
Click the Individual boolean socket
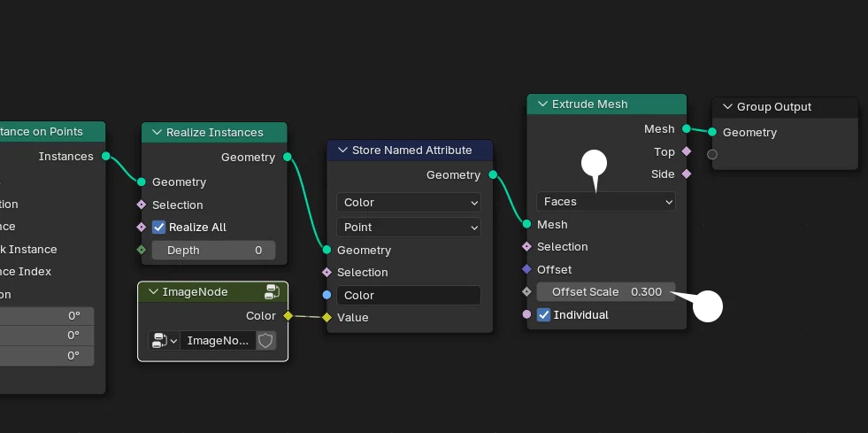[526, 314]
